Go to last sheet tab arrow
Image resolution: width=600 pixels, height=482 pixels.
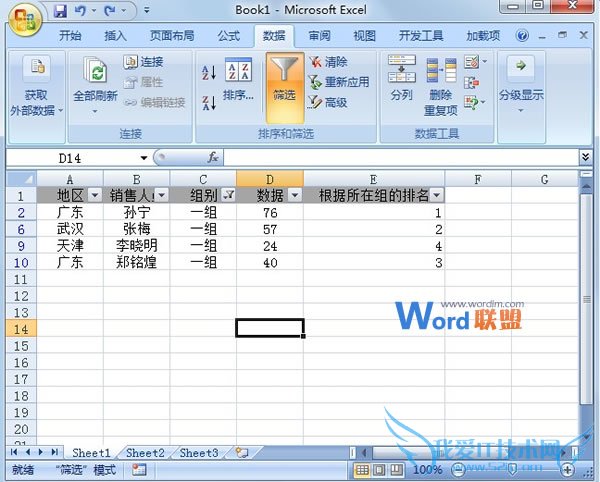55,452
